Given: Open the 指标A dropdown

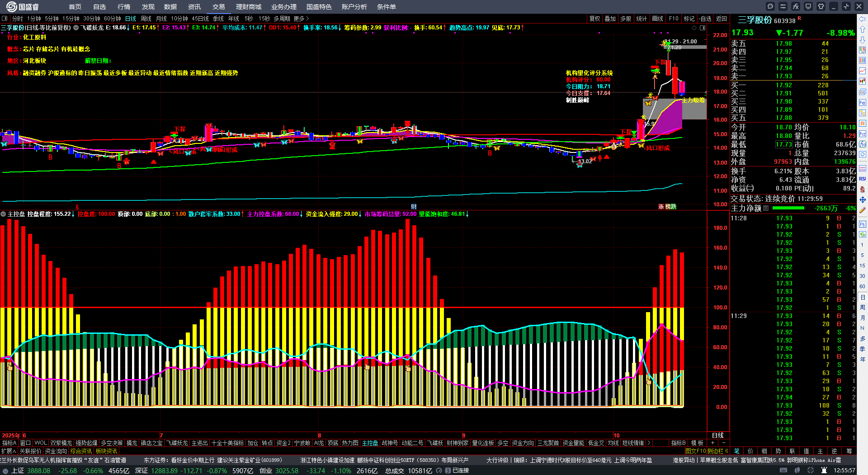Looking at the screenshot, I should pos(9,443).
